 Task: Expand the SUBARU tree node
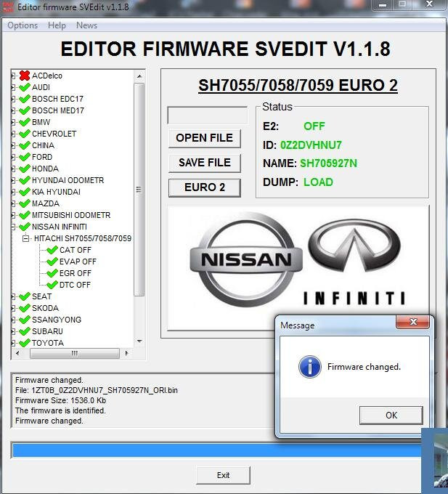(13, 332)
